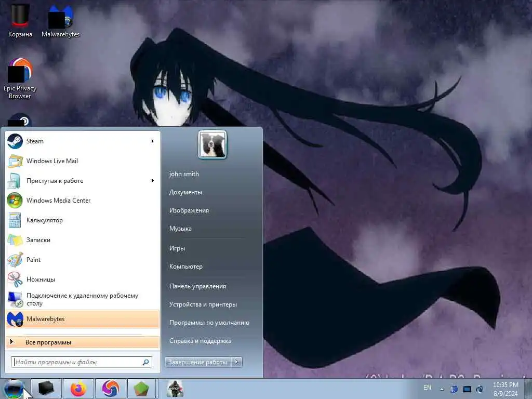Click the network monitor tray icon
The height and width of the screenshot is (399, 532).
click(x=467, y=389)
